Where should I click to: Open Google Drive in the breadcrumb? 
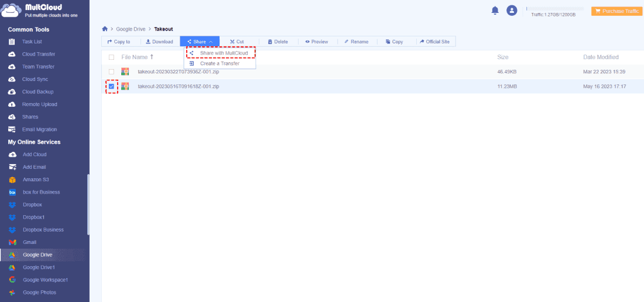pyautogui.click(x=131, y=29)
